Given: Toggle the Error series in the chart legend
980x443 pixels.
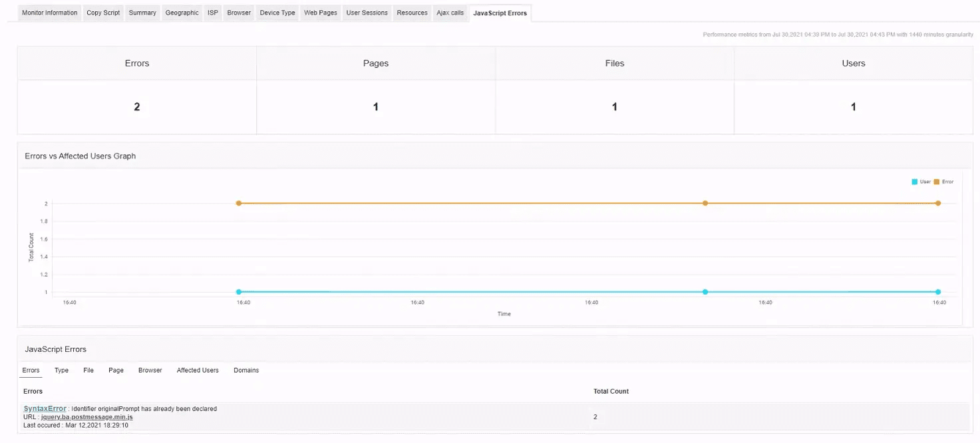Looking at the screenshot, I should (945, 181).
